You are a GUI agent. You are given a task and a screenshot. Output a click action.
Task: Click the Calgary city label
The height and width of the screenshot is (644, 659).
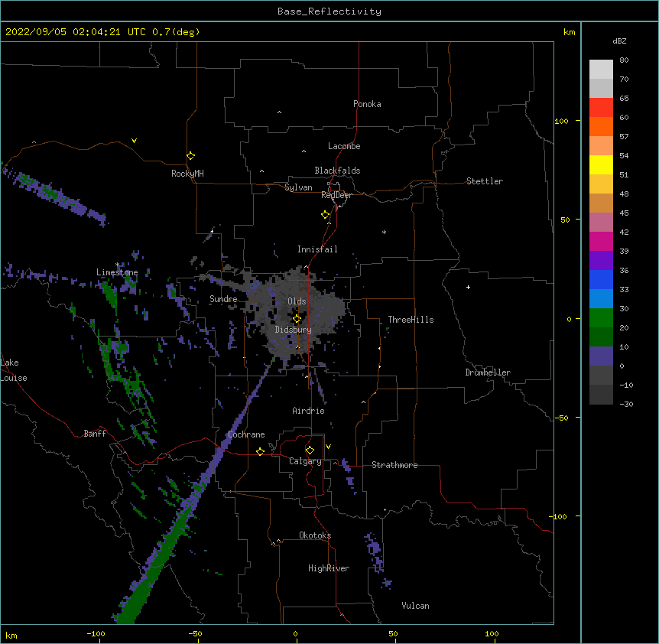tap(305, 461)
